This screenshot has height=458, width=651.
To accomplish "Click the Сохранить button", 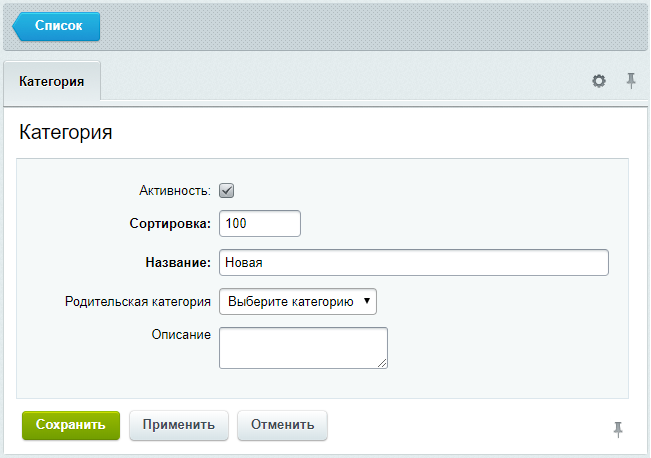I will click(x=71, y=425).
